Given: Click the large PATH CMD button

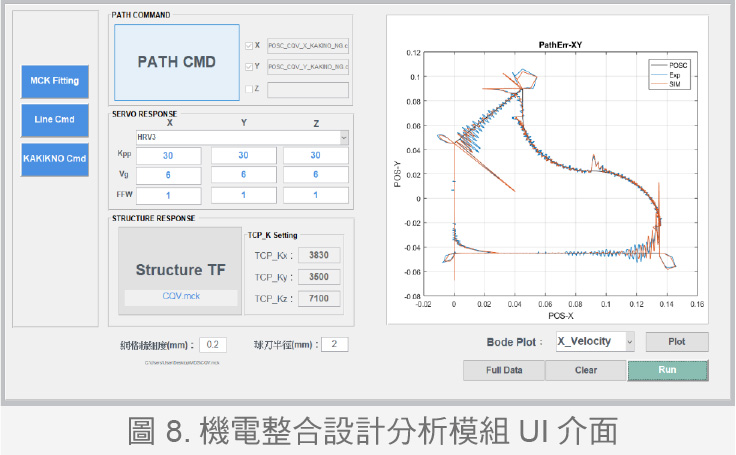Looking at the screenshot, I should tap(176, 62).
